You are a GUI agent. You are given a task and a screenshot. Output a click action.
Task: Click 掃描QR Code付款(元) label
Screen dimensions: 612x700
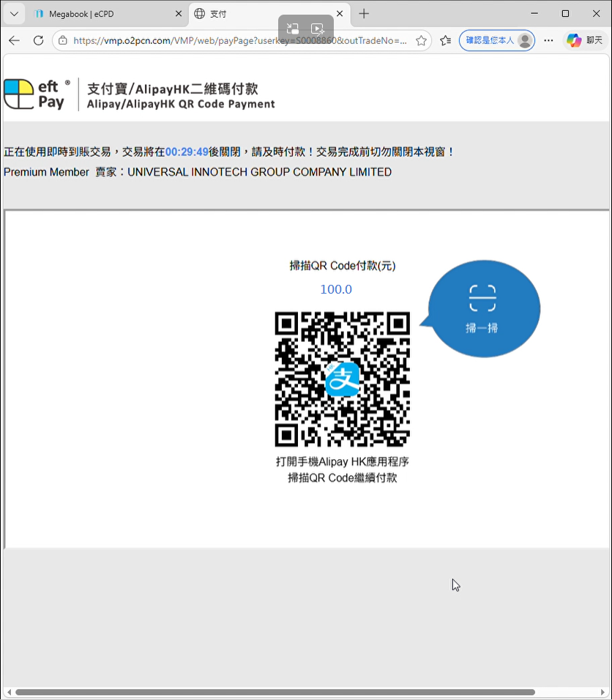tap(343, 266)
